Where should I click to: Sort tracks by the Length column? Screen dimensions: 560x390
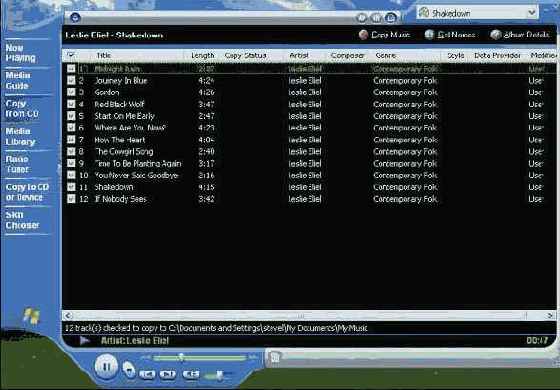coord(202,55)
